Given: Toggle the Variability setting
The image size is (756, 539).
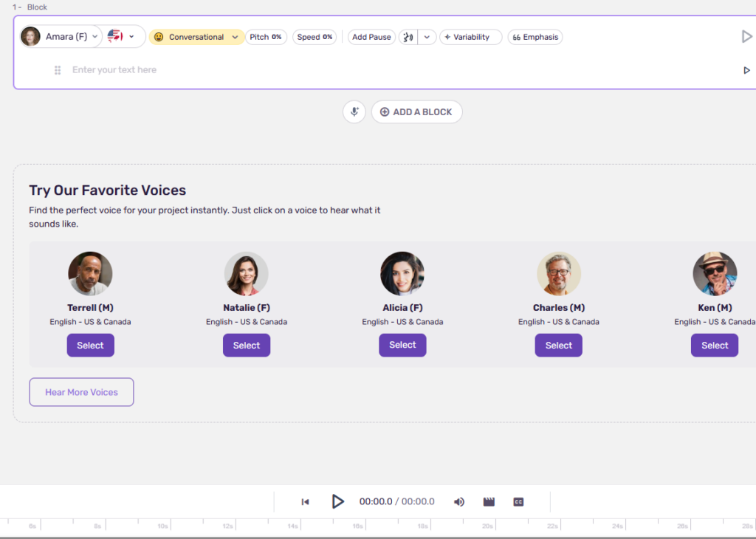Looking at the screenshot, I should pyautogui.click(x=470, y=37).
